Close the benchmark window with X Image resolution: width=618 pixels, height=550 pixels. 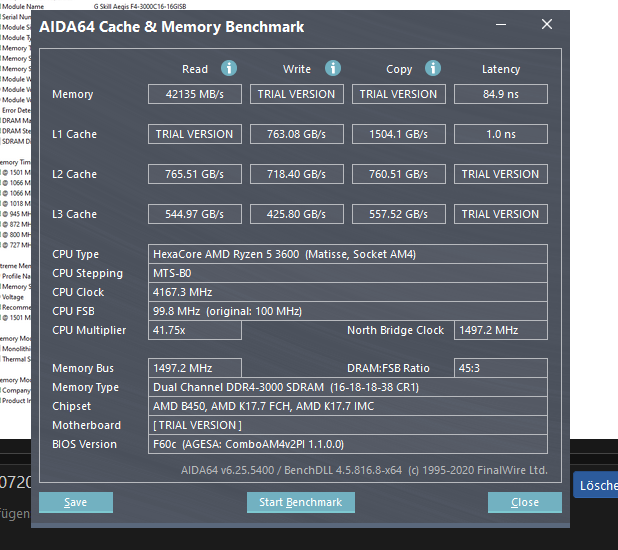(547, 24)
